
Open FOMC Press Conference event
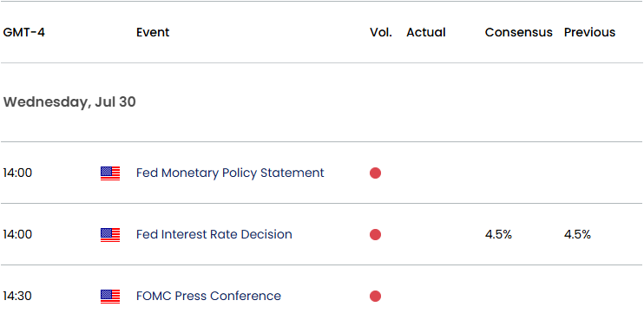[208, 297]
